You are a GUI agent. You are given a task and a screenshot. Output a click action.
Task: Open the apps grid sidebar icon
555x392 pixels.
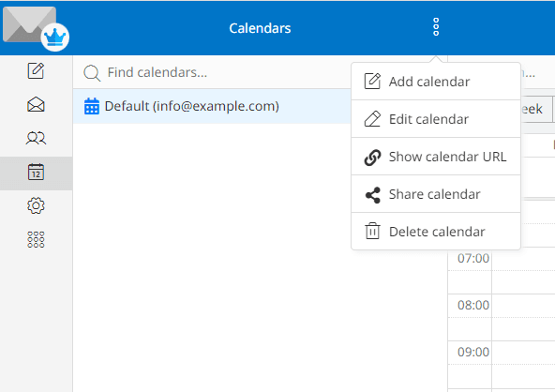[x=36, y=240]
